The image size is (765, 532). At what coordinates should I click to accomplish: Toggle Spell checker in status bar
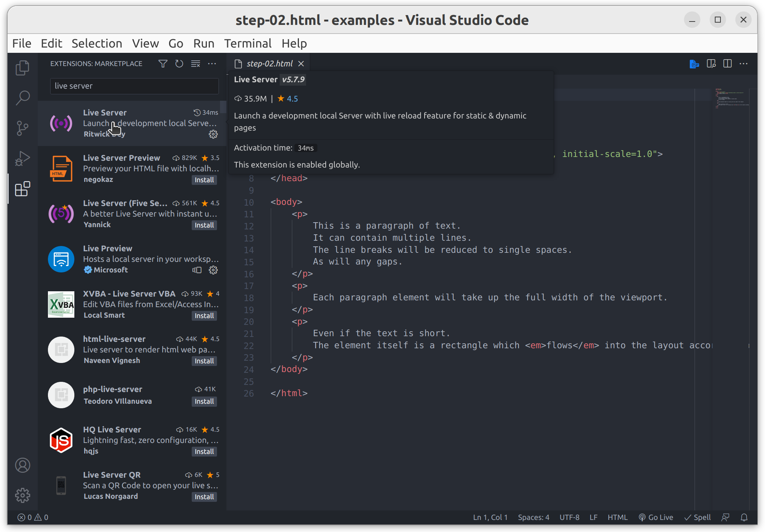click(697, 517)
